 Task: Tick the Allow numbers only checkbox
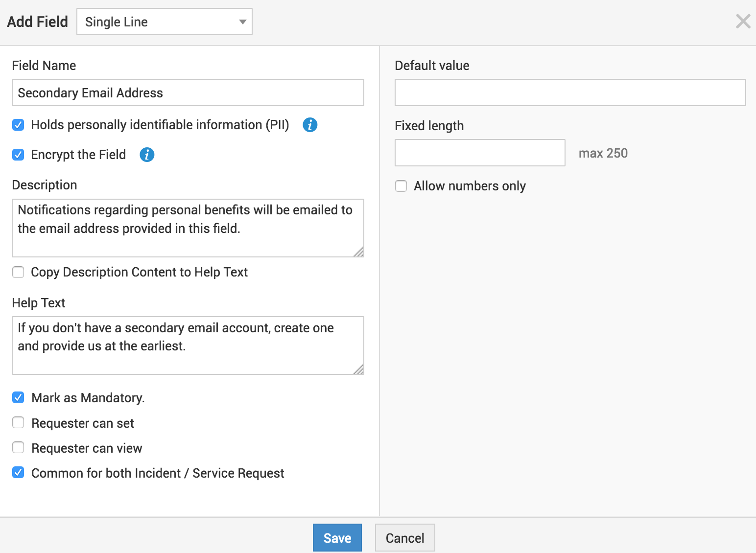click(x=401, y=186)
